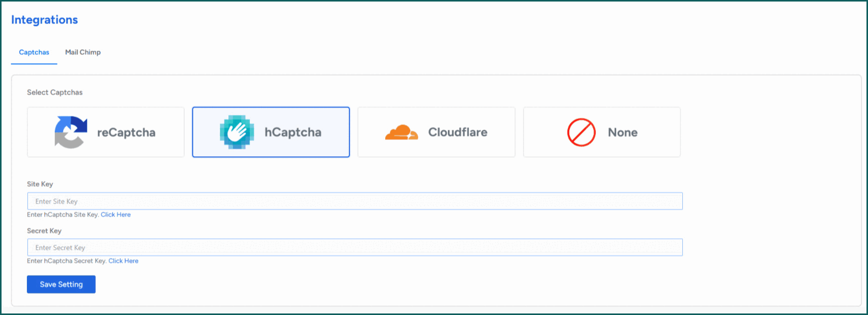Click the red prohibited None icon
Screen dimensions: 868x315
tap(581, 132)
